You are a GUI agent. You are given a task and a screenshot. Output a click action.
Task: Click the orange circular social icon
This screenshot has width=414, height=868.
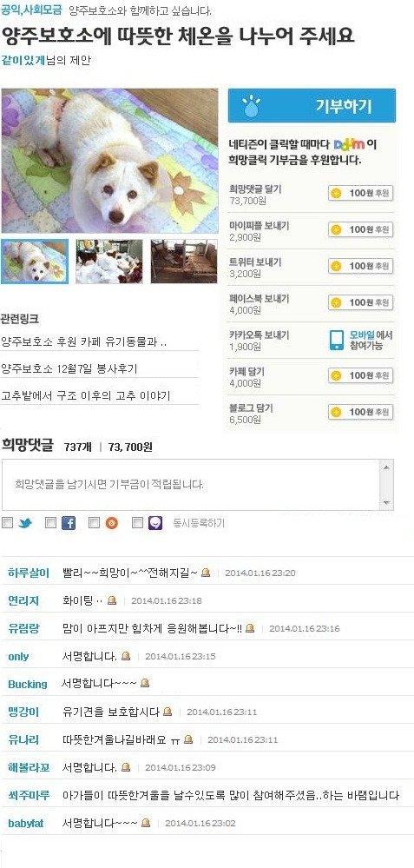point(112,523)
